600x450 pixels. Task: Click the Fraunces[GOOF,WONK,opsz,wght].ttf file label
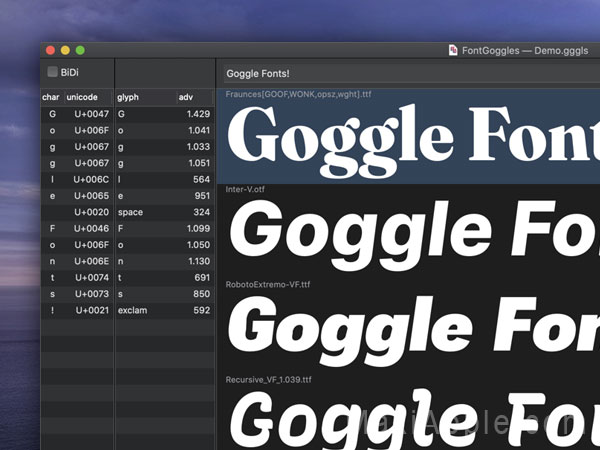(298, 94)
